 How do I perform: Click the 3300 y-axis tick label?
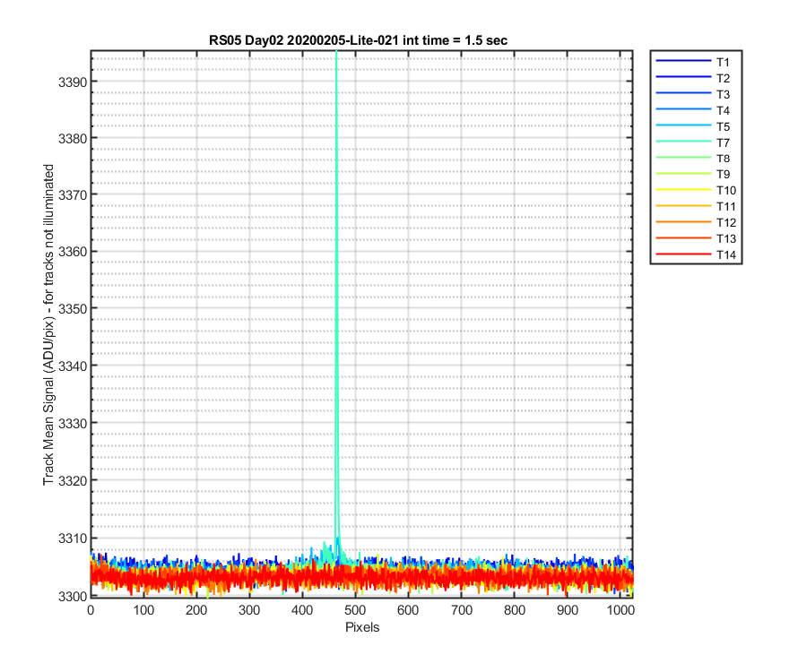coord(73,597)
